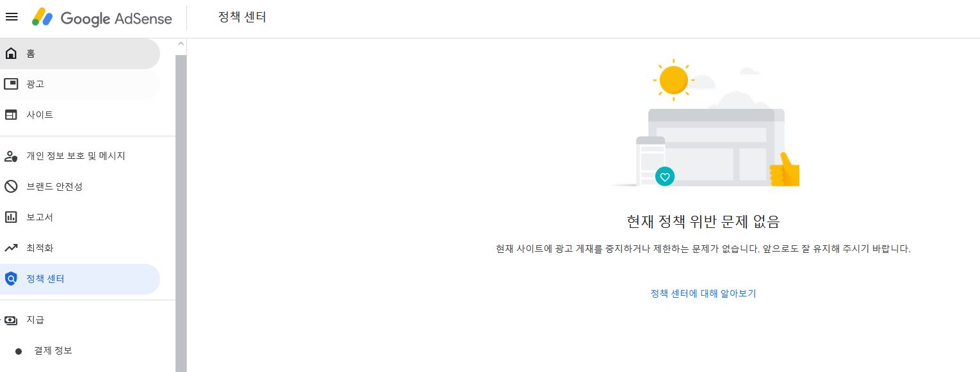Select 개인 정보 보호 및 메시지
Viewport: 980px width, 372px height.
tap(80, 156)
